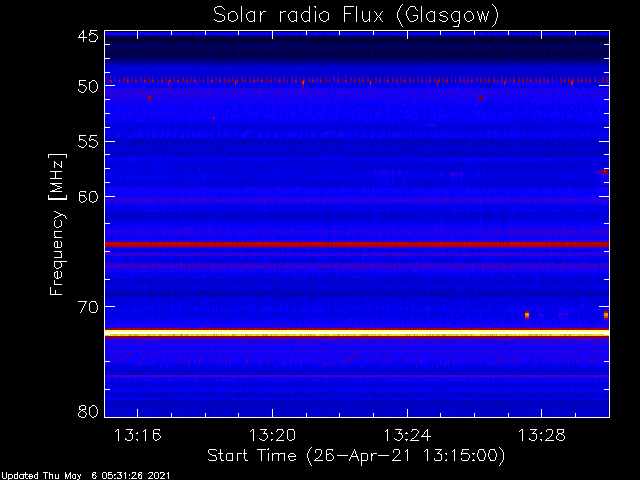The image size is (640, 480).
Task: Click the 13:20 time tick label
Action: (272, 436)
